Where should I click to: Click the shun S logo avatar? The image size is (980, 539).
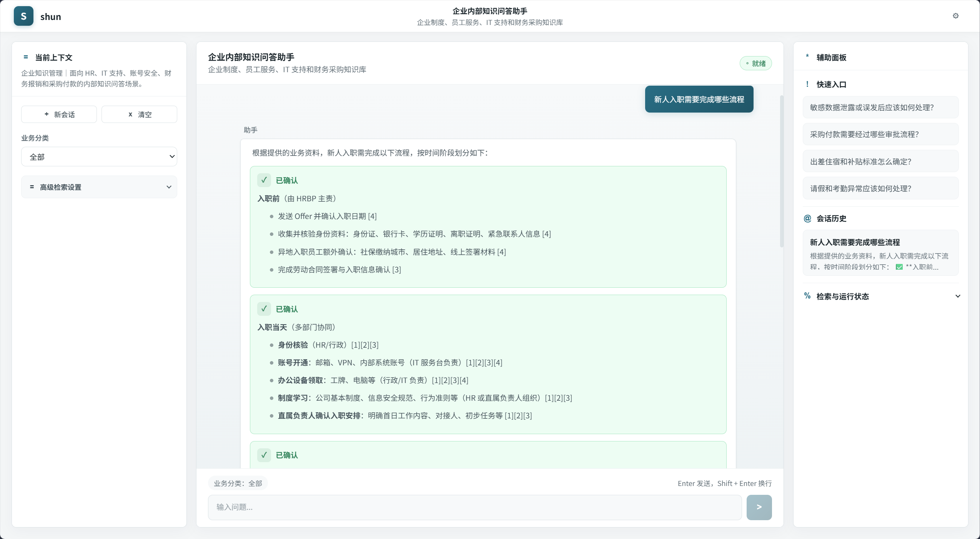click(23, 16)
